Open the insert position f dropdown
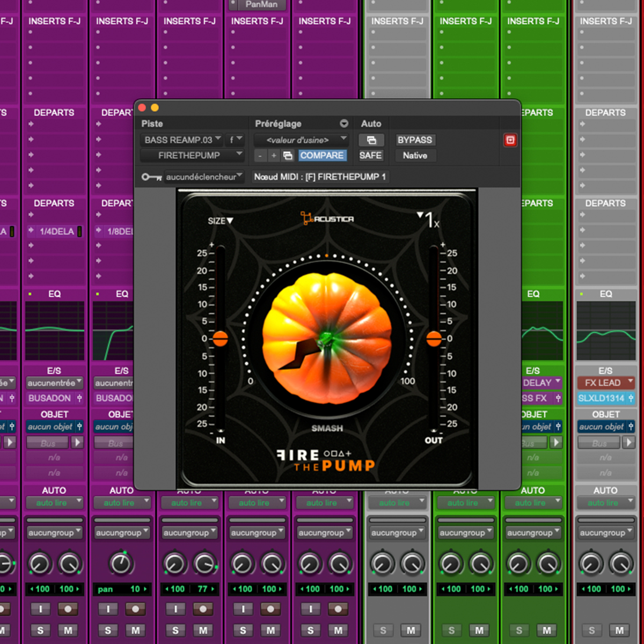Screen dimensions: 644x644 tap(236, 140)
